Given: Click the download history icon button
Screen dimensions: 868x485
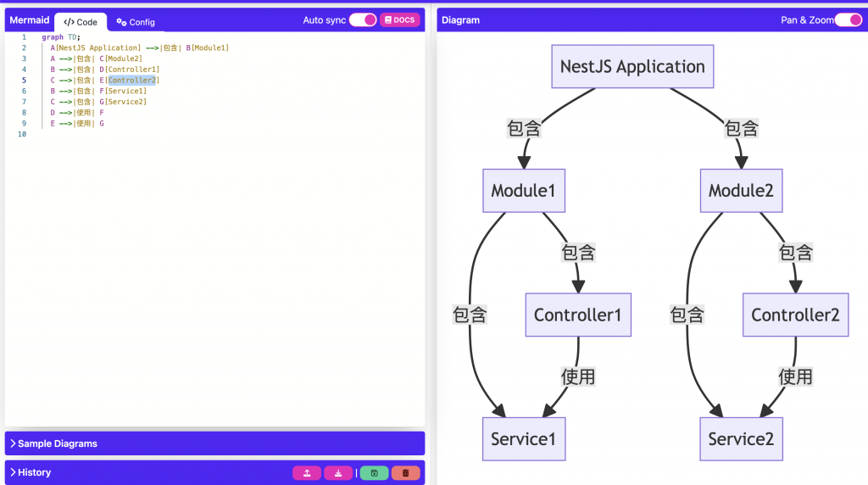Looking at the screenshot, I should click(337, 473).
